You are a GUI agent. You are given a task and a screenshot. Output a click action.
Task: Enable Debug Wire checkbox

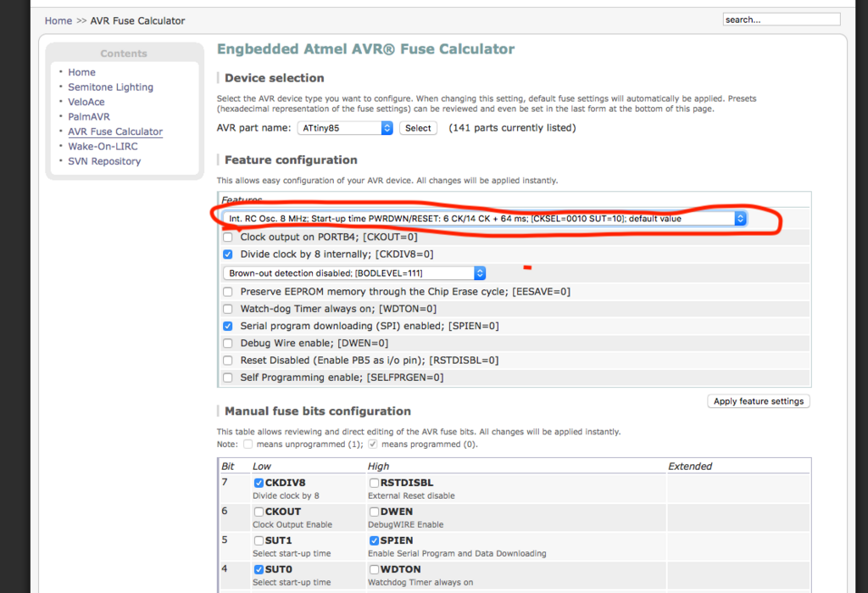pos(227,343)
